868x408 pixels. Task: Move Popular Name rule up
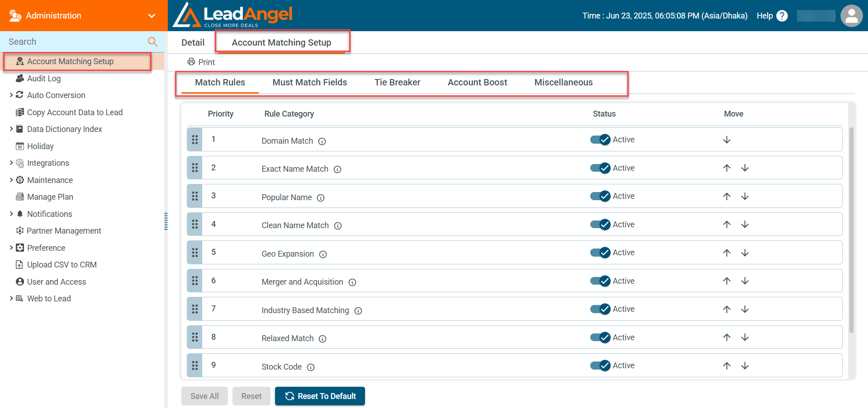point(727,197)
